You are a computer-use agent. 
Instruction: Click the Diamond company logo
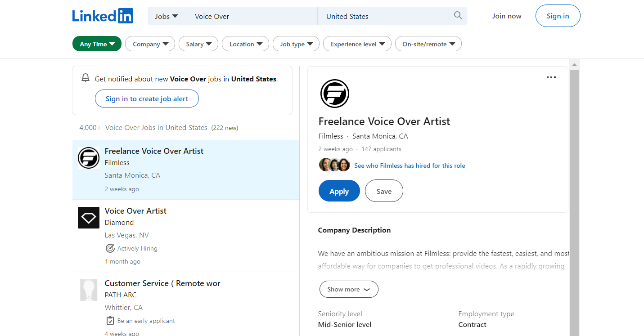[89, 218]
